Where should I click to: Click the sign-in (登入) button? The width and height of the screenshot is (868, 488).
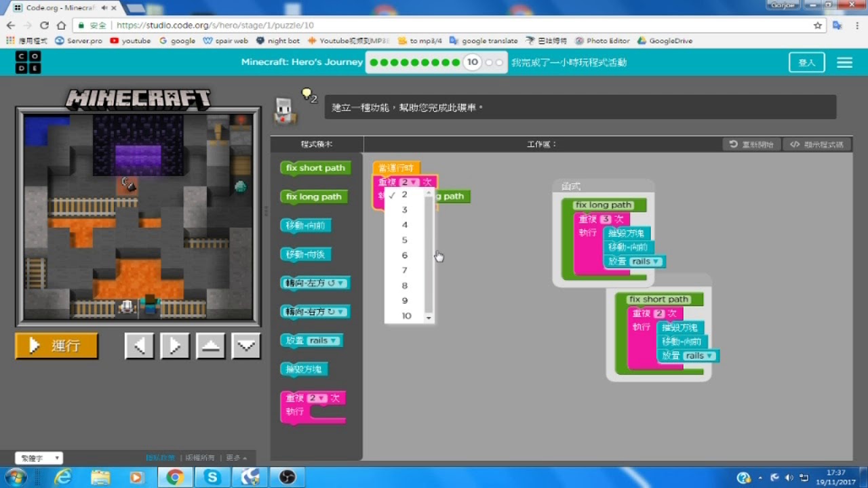tap(807, 62)
